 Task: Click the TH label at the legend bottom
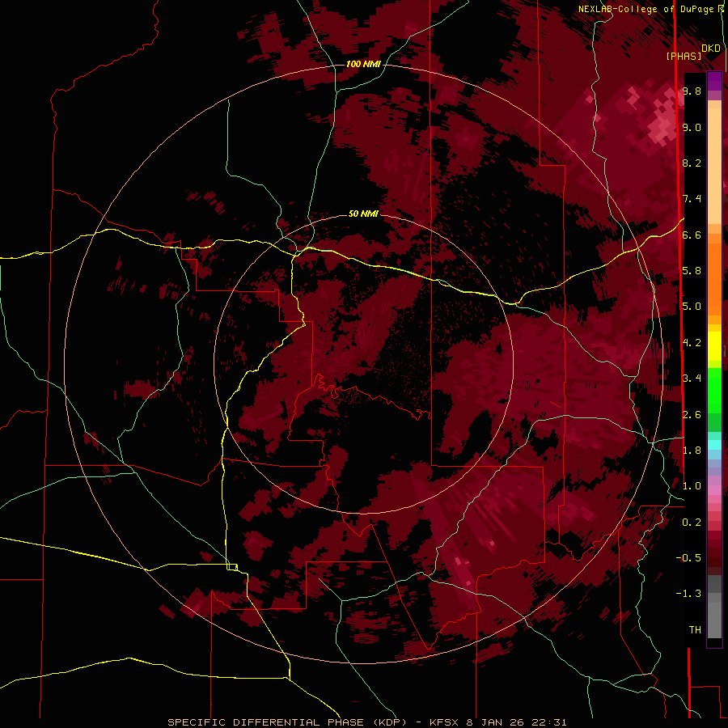coord(695,630)
